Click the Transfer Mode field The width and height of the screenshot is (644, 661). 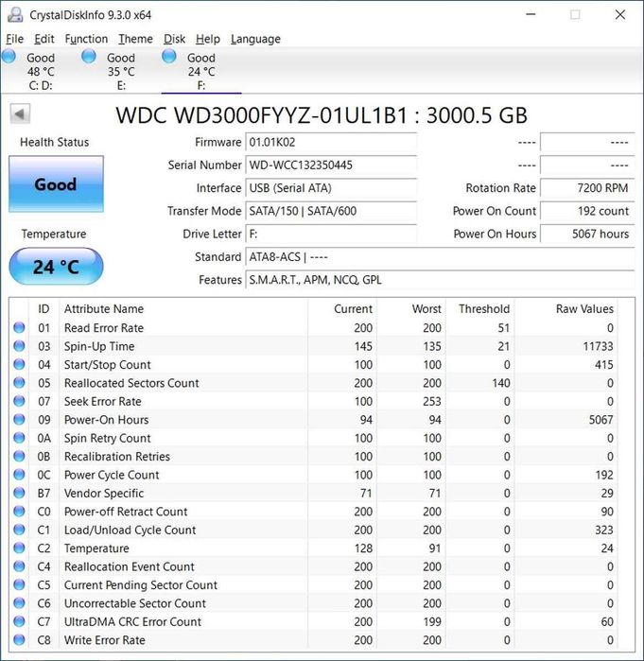point(331,211)
